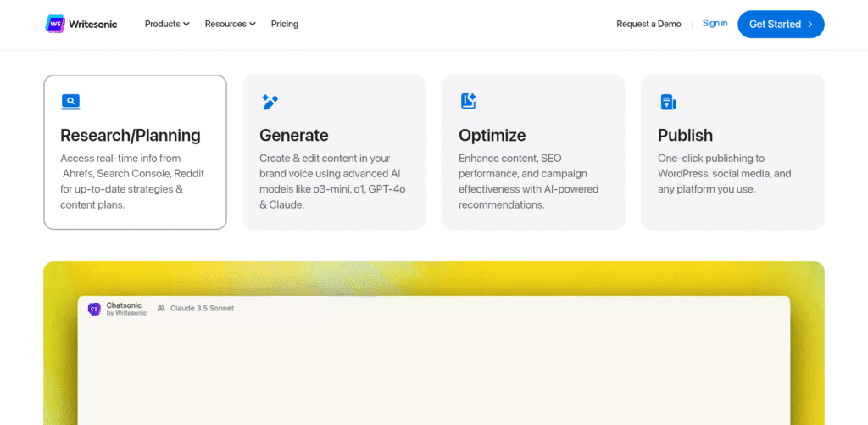Click the Request a Demo link

[648, 24]
